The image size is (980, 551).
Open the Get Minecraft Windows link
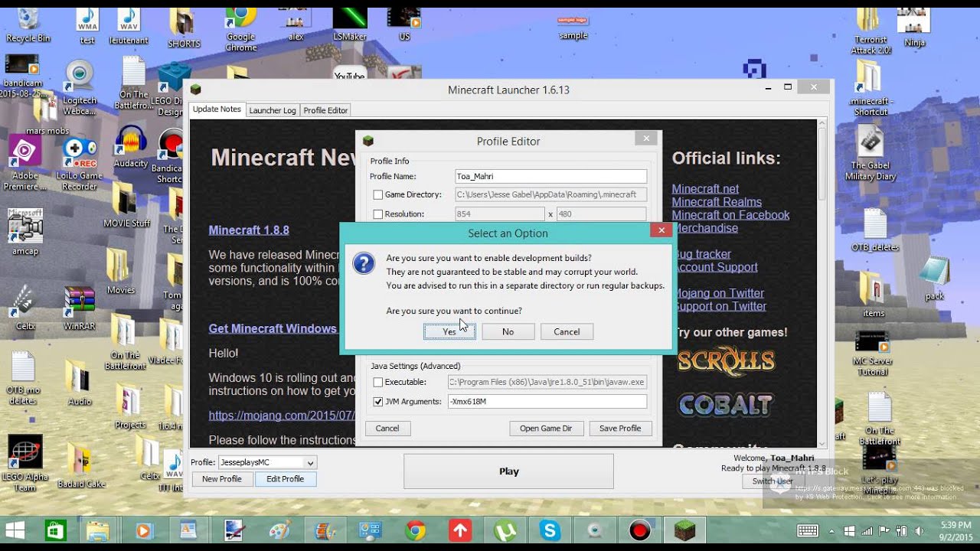tap(273, 329)
